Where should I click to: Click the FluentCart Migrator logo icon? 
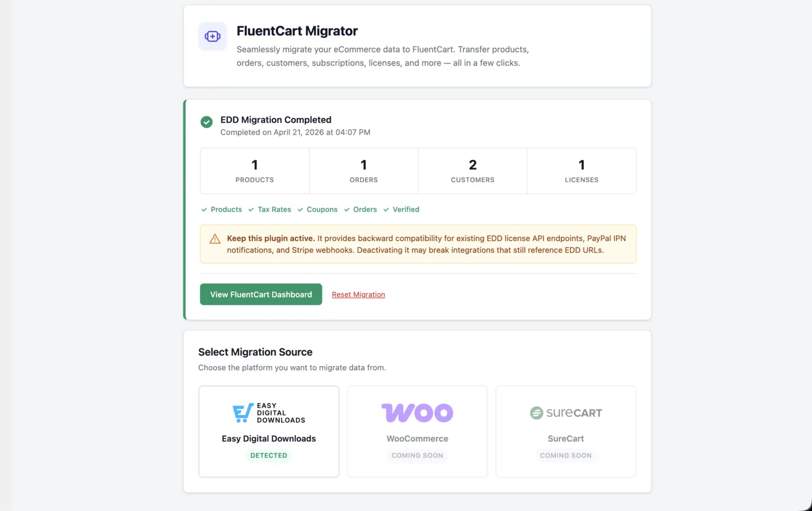click(x=213, y=36)
